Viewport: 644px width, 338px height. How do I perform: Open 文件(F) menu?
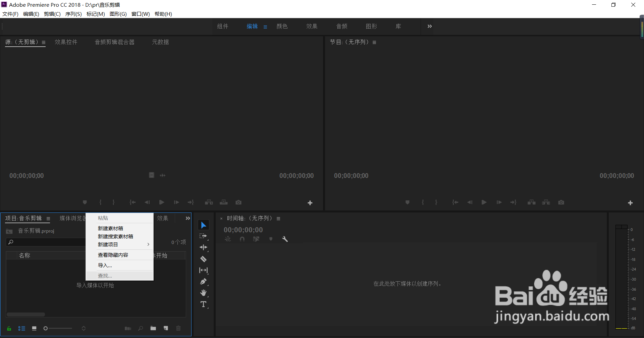click(x=10, y=14)
